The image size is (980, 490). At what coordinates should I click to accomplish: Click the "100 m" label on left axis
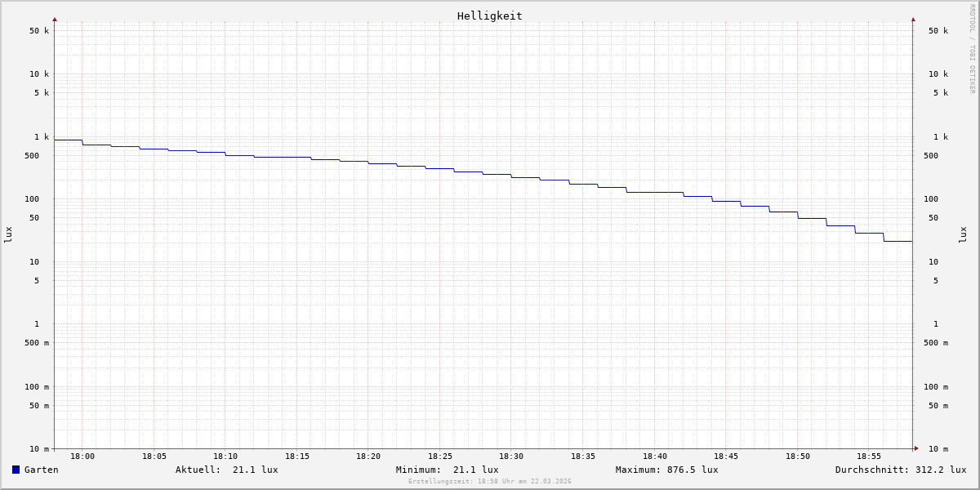[37, 387]
